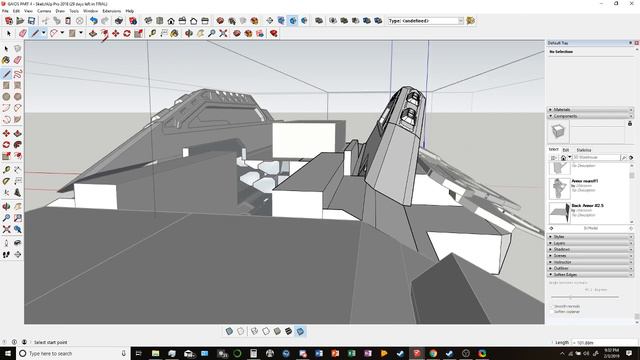Enable the Soften coplanar checkbox

click(x=552, y=311)
